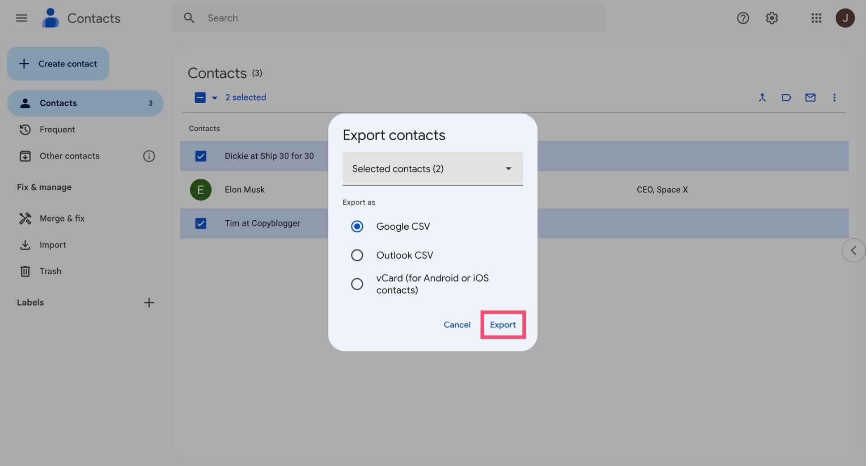Viewport: 868px width, 466px height.
Task: Uncheck Tim at Copyblogger's selection checkbox
Action: click(201, 223)
